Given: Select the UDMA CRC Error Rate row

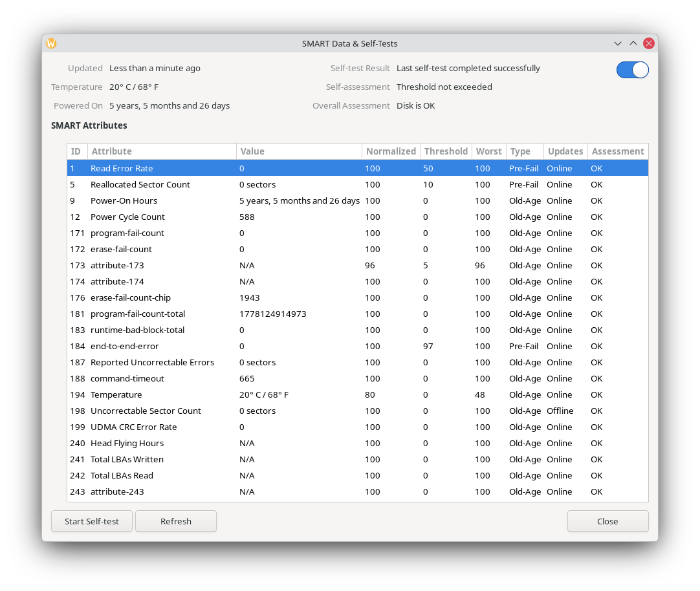Looking at the screenshot, I should tap(133, 427).
